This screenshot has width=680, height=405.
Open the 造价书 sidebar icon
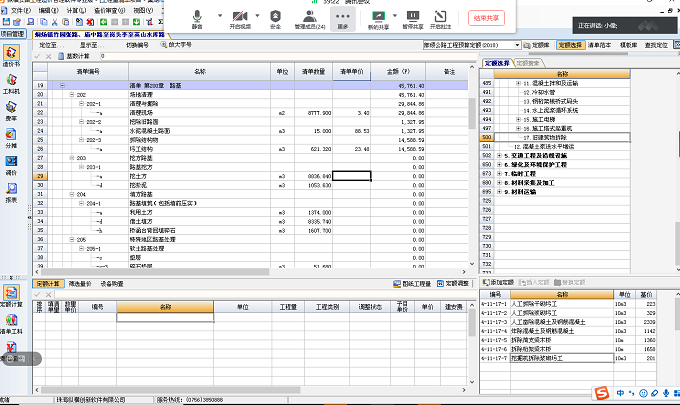11,56
